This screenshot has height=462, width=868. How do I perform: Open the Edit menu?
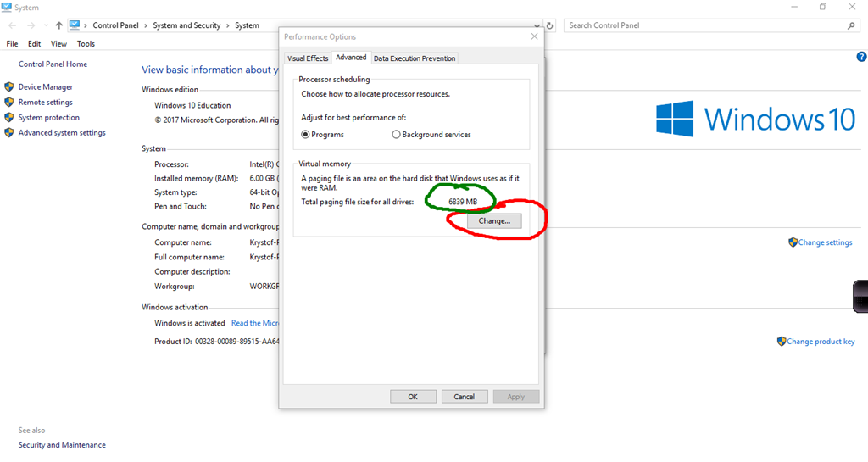[x=34, y=44]
